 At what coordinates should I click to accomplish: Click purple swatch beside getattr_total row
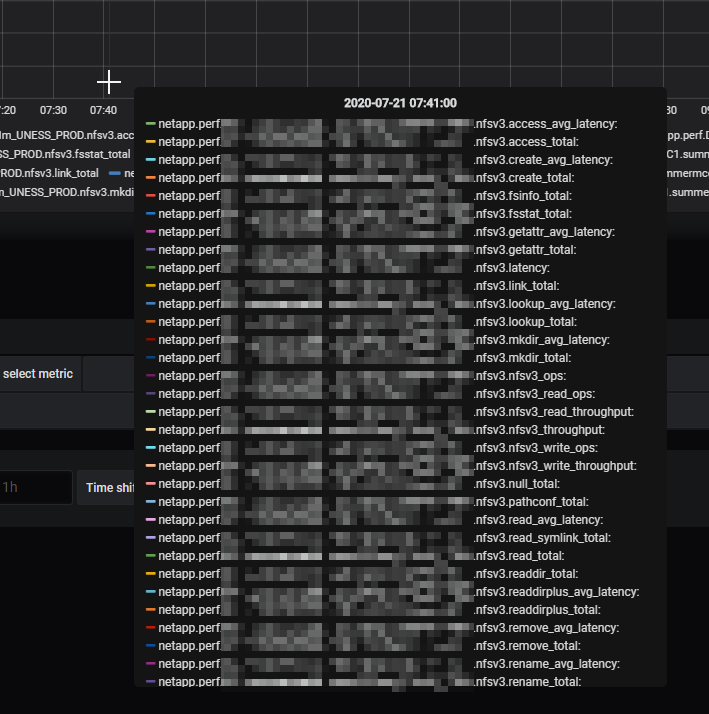point(150,250)
